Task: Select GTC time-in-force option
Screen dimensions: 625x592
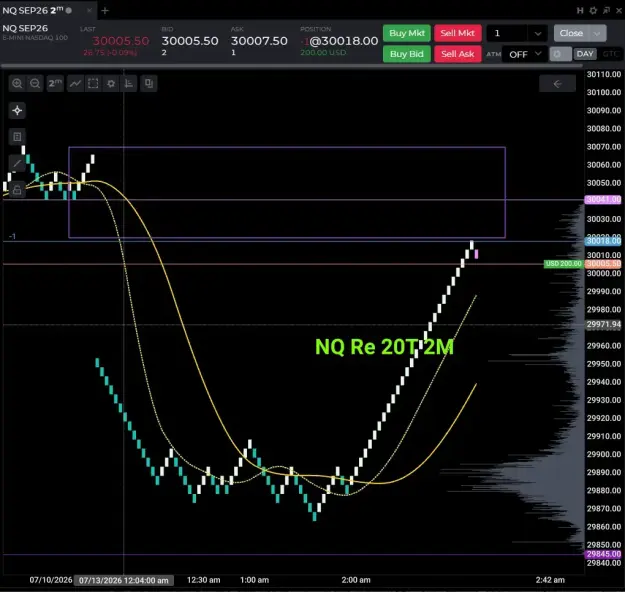Action: (610, 54)
